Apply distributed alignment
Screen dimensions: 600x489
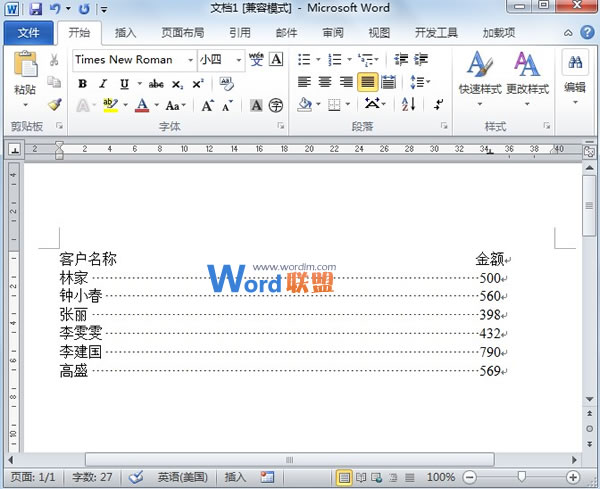(388, 82)
